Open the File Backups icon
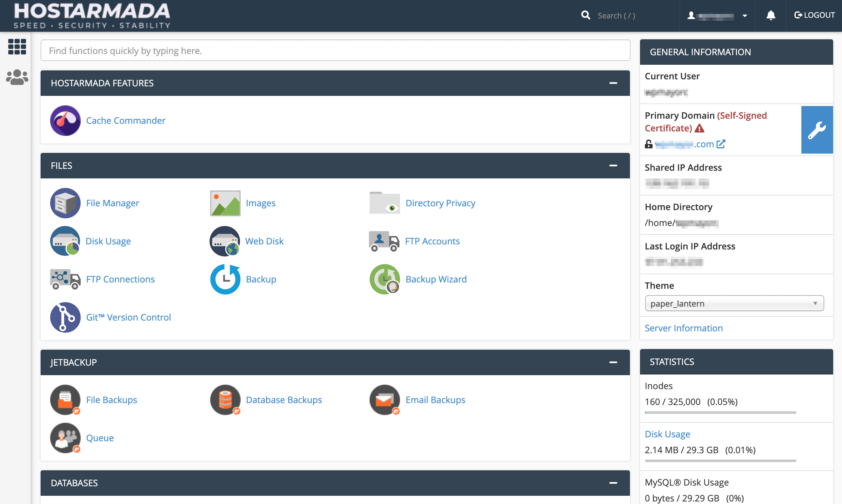This screenshot has width=842, height=504. [x=65, y=400]
